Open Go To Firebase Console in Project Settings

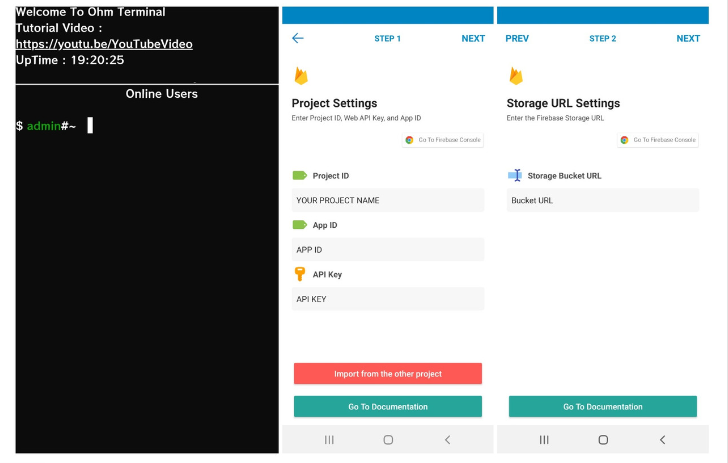(443, 140)
